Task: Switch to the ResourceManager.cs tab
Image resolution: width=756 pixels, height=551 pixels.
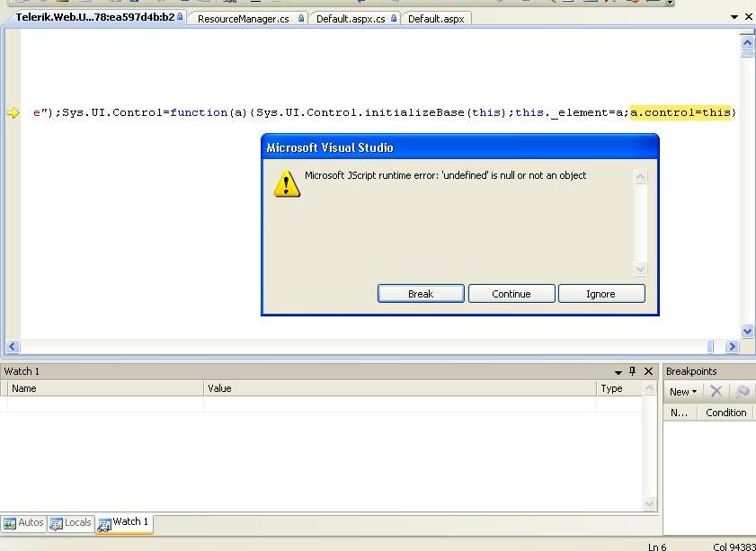Action: tap(248, 19)
